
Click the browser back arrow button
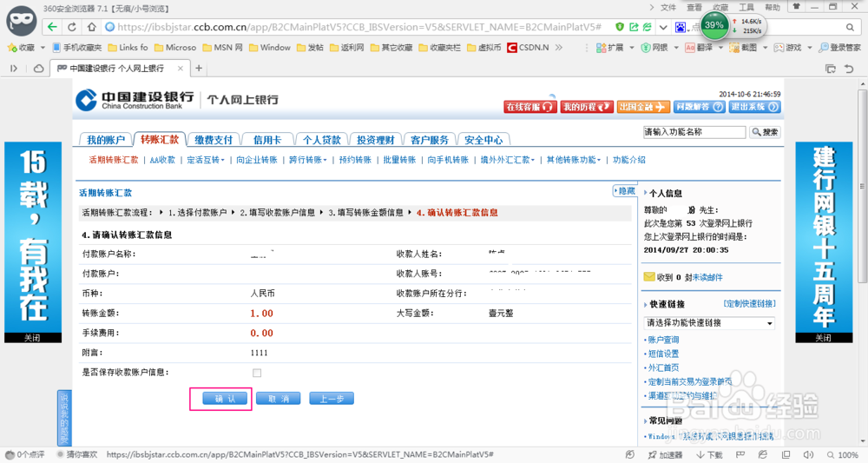[52, 27]
